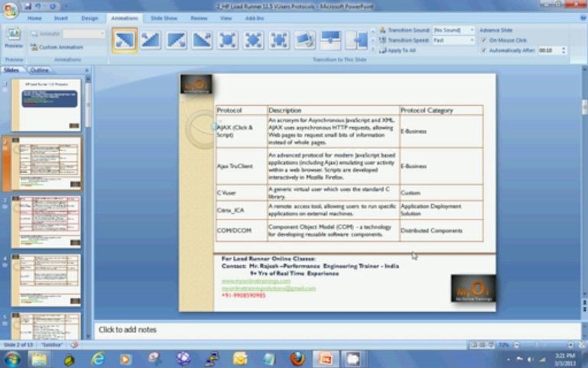Click the Redo icon in quick access toolbar
This screenshot has width=588, height=368.
(53, 6)
